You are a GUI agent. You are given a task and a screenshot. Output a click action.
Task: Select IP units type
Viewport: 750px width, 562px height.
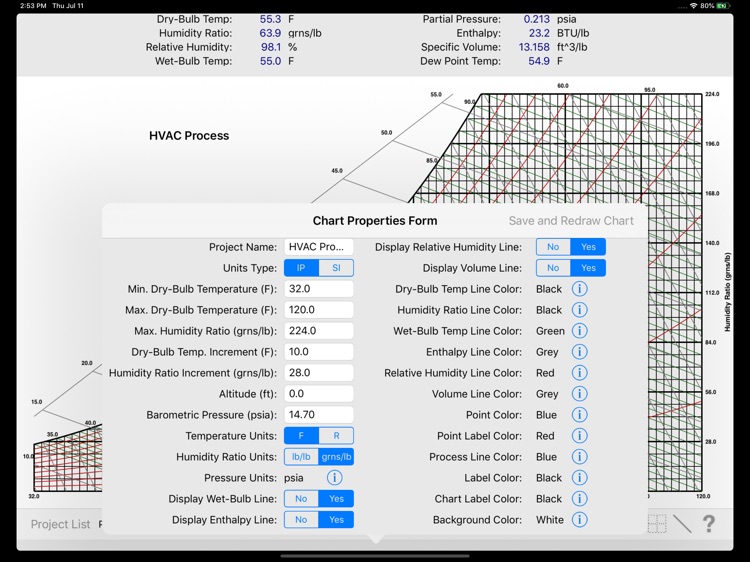click(301, 268)
